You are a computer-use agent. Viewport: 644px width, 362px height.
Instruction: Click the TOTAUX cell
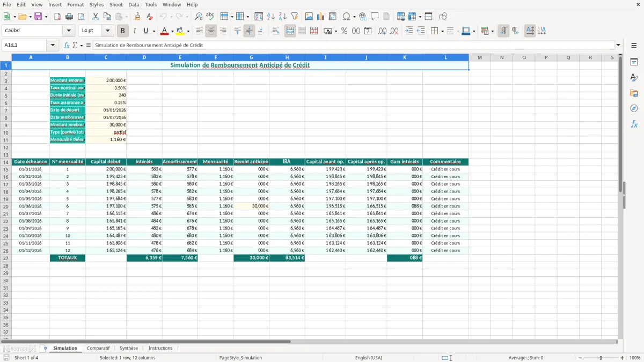(68, 258)
